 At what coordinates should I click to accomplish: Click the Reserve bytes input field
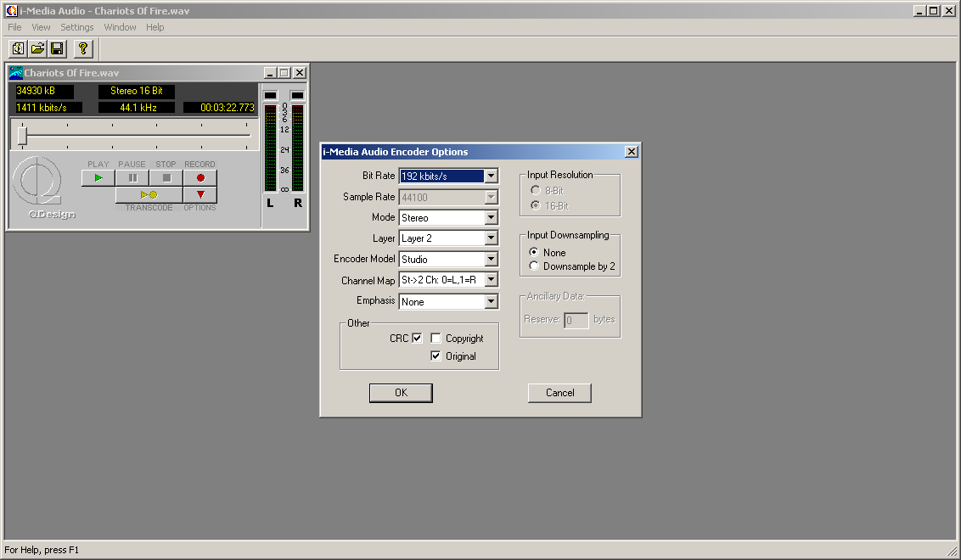click(x=576, y=320)
